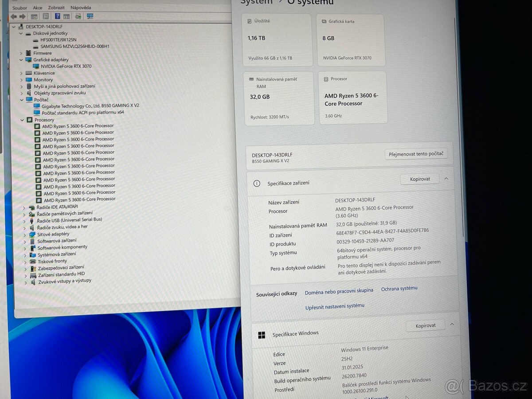Click the mouse icon beside Myši a jiná polohovací zařízení
The image size is (532, 399).
point(29,86)
